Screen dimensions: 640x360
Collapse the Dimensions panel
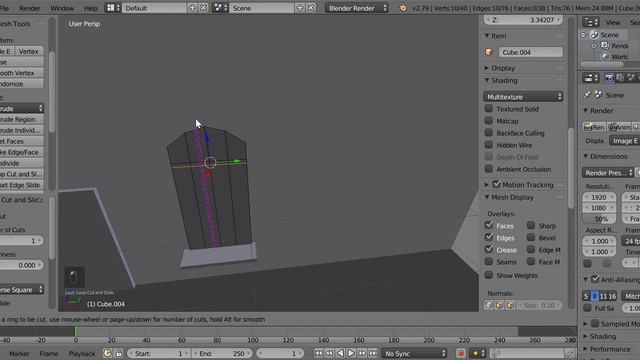click(585, 156)
